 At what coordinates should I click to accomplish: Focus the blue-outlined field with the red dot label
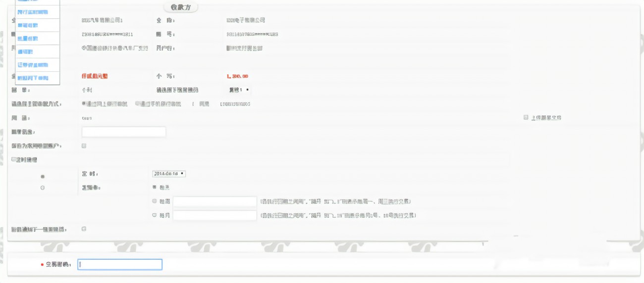pyautogui.click(x=120, y=265)
